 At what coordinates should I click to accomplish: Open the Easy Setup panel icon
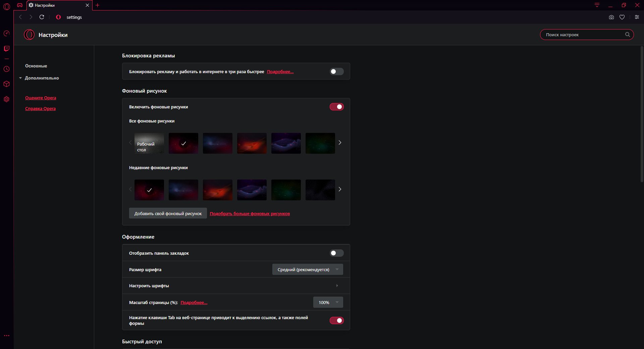637,17
